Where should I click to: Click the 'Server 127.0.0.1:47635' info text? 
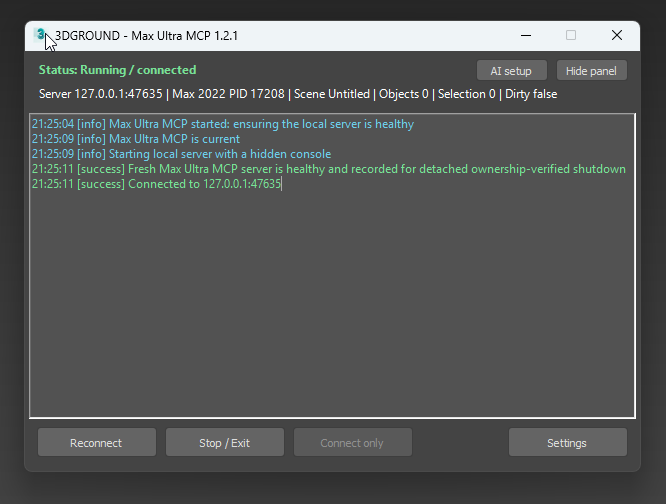[101, 94]
